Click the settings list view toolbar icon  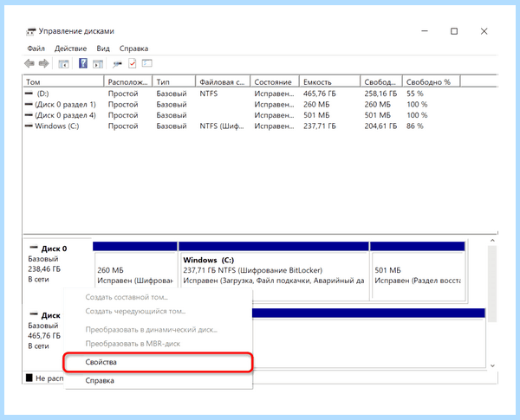[x=147, y=63]
